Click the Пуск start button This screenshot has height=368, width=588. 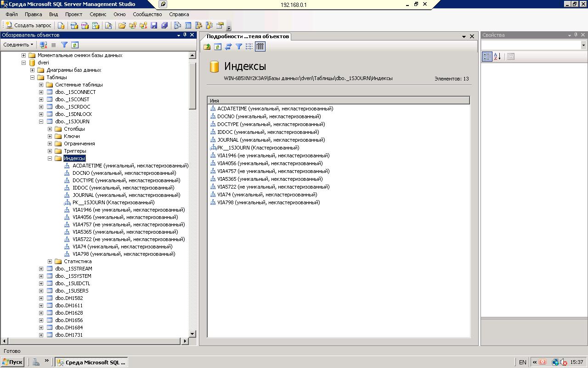[12, 362]
